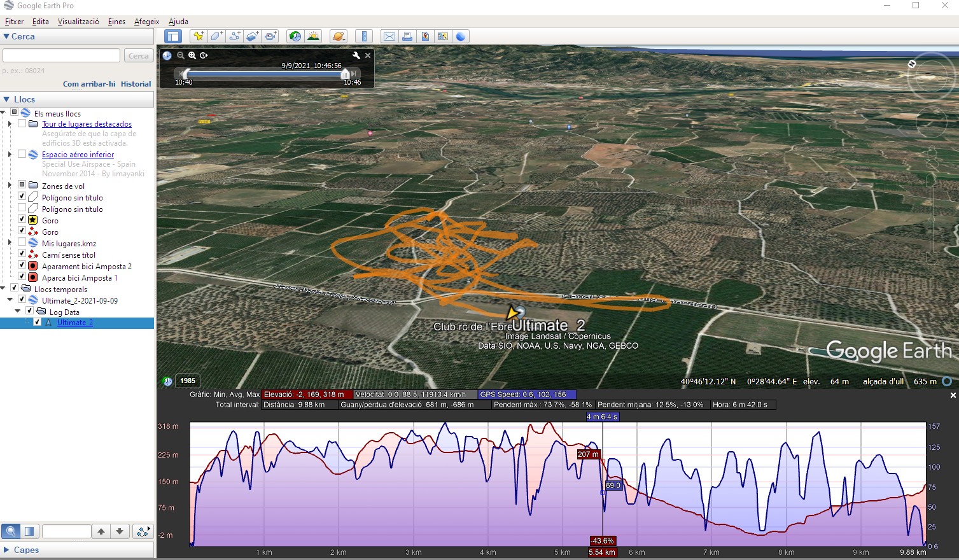Enable the Mis lugares.kmz checkbox
The width and height of the screenshot is (959, 560).
point(22,242)
